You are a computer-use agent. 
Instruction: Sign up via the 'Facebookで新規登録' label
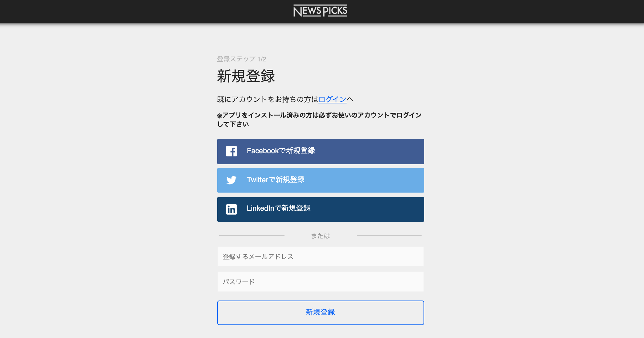tap(281, 151)
